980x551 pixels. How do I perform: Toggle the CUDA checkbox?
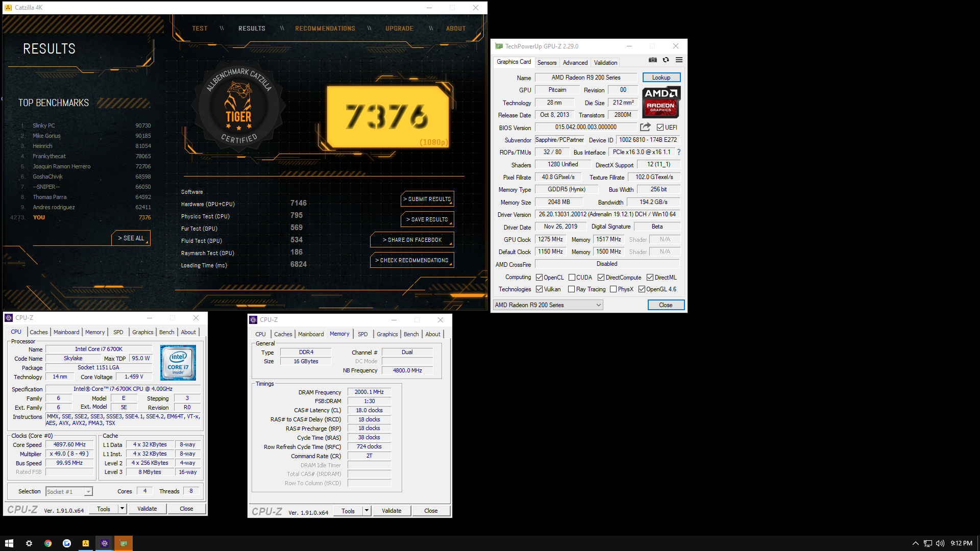(572, 278)
